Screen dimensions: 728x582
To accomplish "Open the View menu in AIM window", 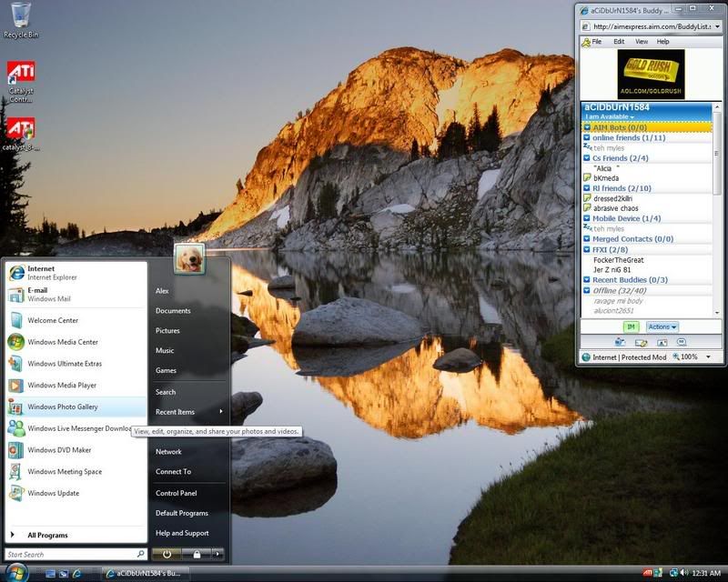I will coord(642,42).
